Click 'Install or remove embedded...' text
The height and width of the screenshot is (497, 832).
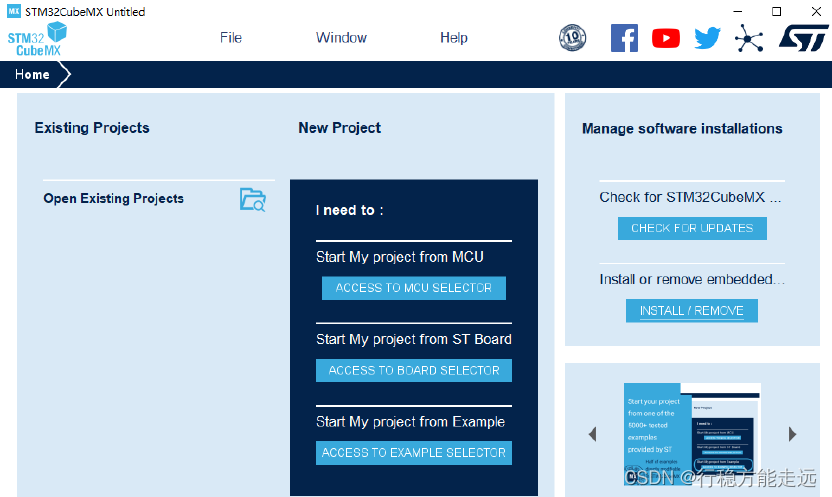point(691,280)
